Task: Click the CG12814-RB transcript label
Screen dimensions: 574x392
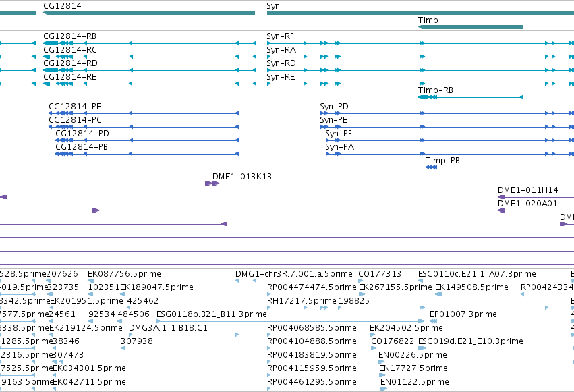Action: [x=70, y=36]
